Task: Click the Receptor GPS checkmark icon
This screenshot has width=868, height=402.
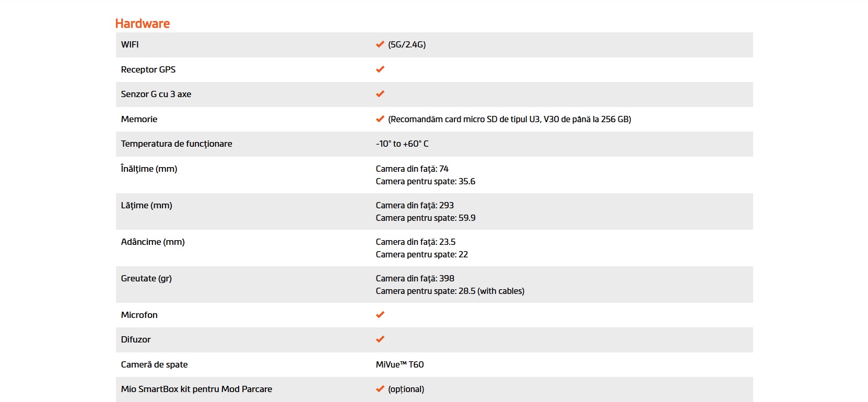Action: click(380, 69)
